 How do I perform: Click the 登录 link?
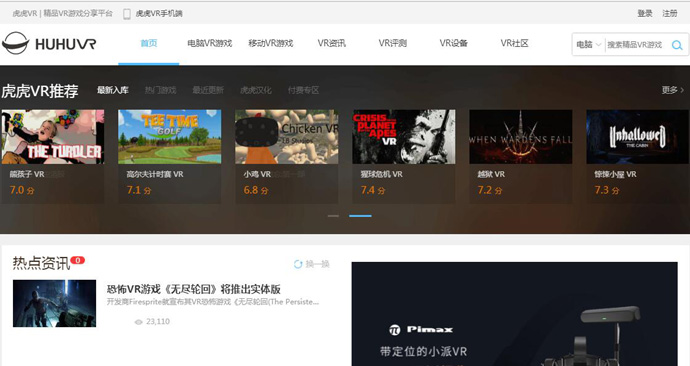click(645, 14)
